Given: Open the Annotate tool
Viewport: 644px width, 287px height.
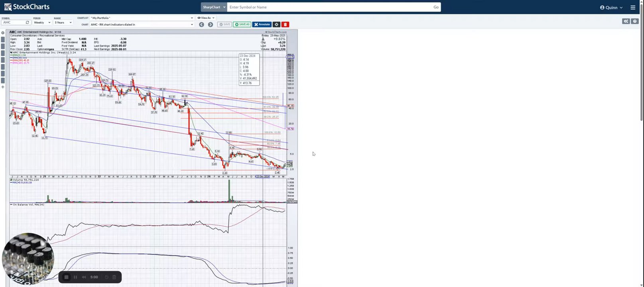Looking at the screenshot, I should 262,25.
